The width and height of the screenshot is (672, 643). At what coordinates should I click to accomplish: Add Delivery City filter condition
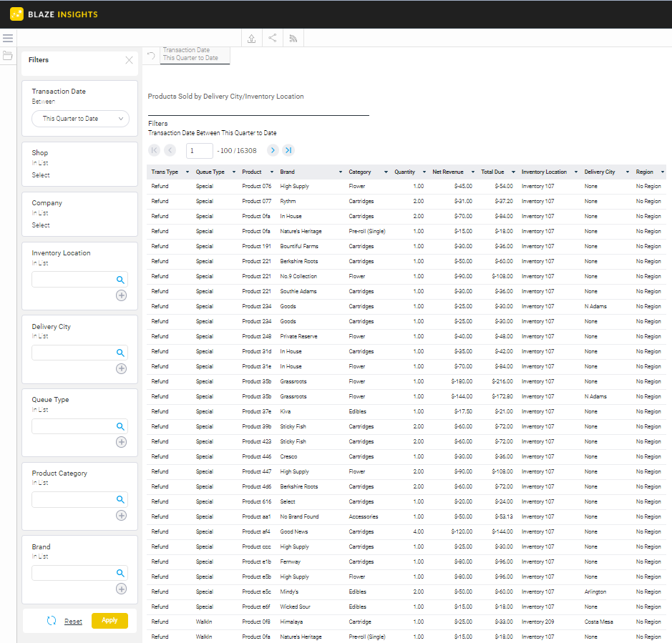pos(121,369)
